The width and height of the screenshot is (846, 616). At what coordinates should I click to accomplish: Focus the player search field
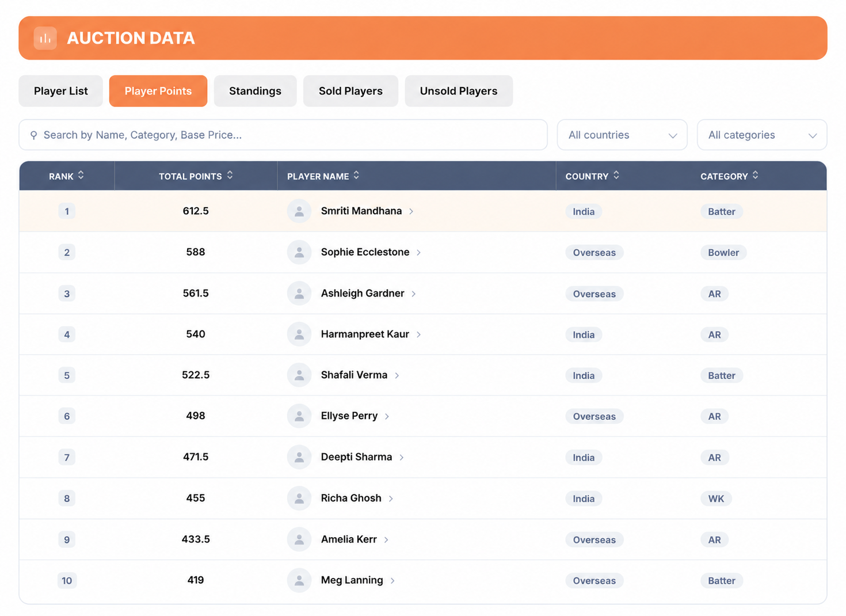[x=283, y=135]
